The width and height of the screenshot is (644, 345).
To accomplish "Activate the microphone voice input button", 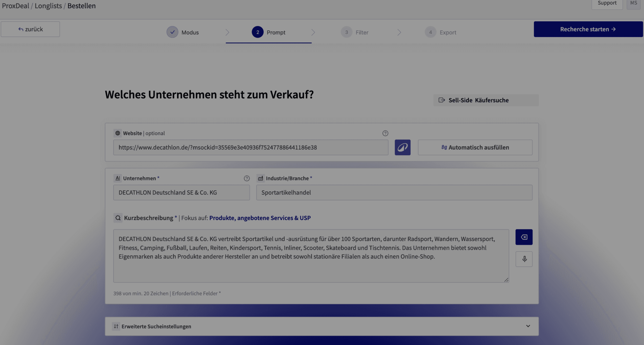I will pyautogui.click(x=524, y=259).
